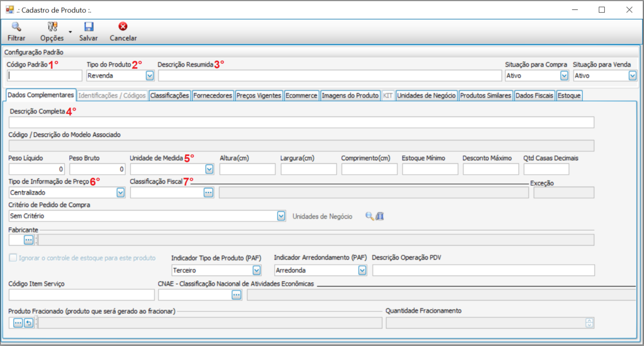The height and width of the screenshot is (346, 644).
Task: Open the Dados Fiscais tab
Action: click(x=534, y=95)
